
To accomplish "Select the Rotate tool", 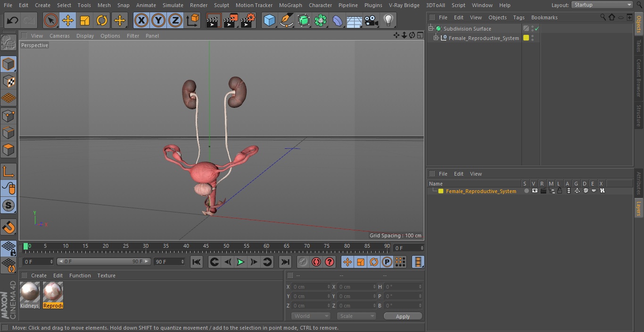I will (102, 20).
